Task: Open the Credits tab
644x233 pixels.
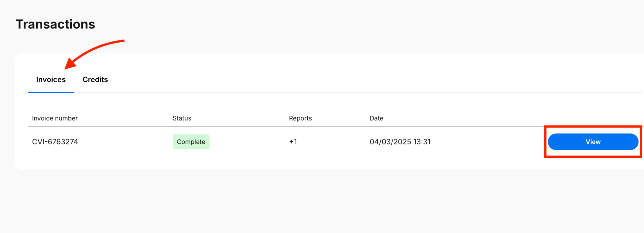Action: tap(95, 80)
